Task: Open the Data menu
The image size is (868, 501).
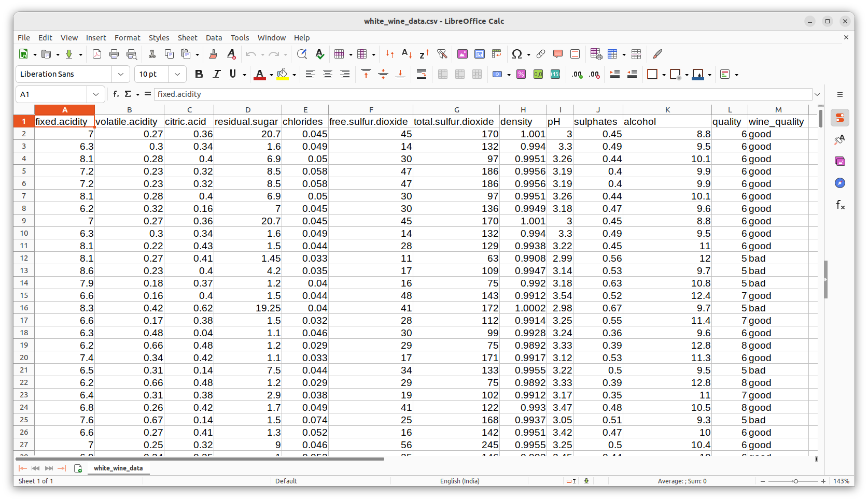Action: pyautogui.click(x=214, y=38)
